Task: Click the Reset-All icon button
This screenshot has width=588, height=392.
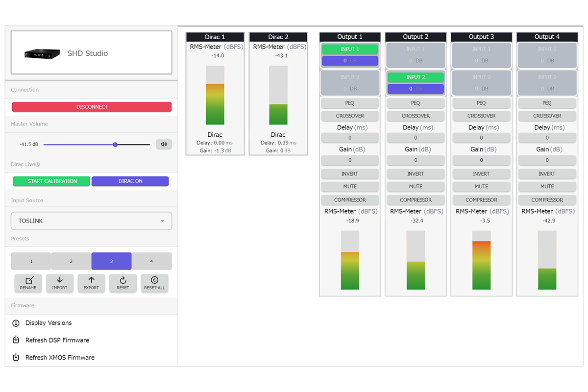Action: (154, 283)
